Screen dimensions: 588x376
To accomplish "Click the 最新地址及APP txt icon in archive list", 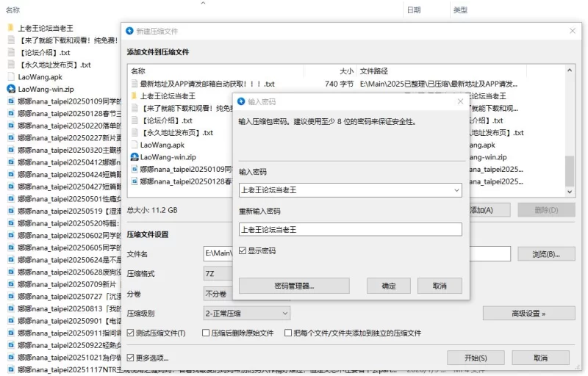I will coord(135,84).
